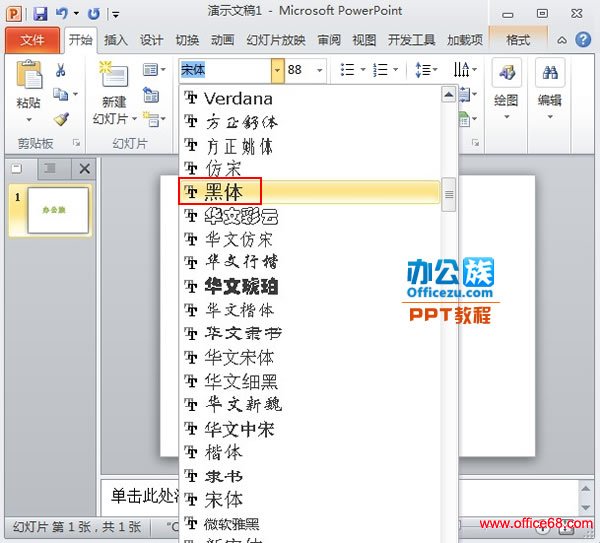
Task: Select the 微软雅黑 font
Action: point(310,524)
